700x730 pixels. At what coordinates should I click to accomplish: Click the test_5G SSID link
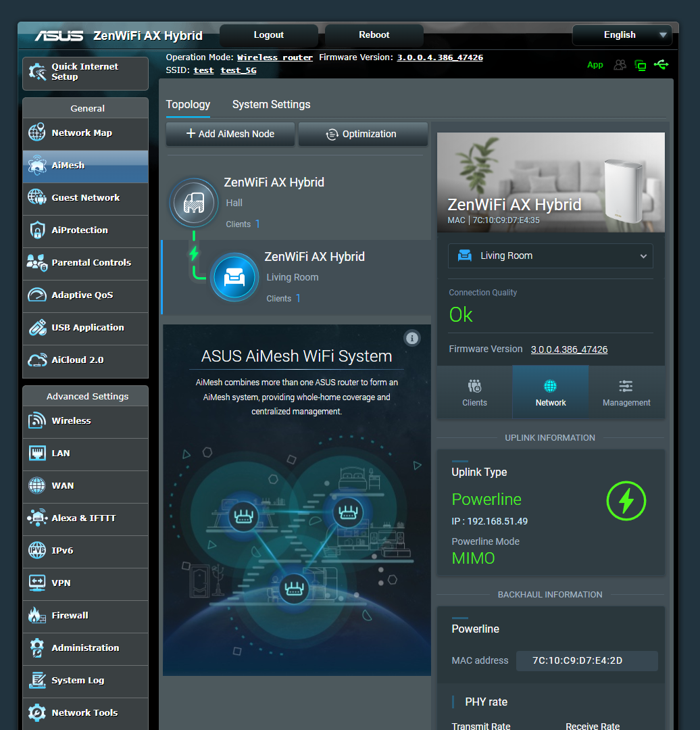coord(240,70)
